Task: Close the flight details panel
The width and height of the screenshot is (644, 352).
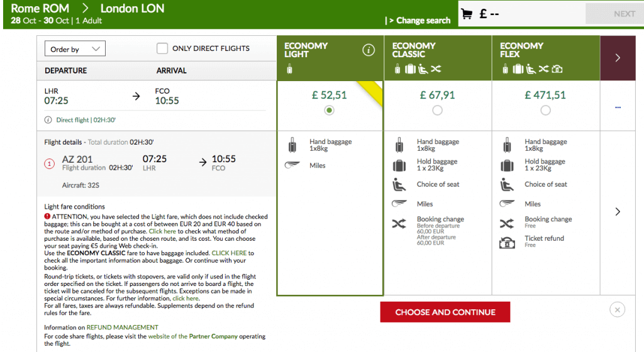Action: coord(618,310)
